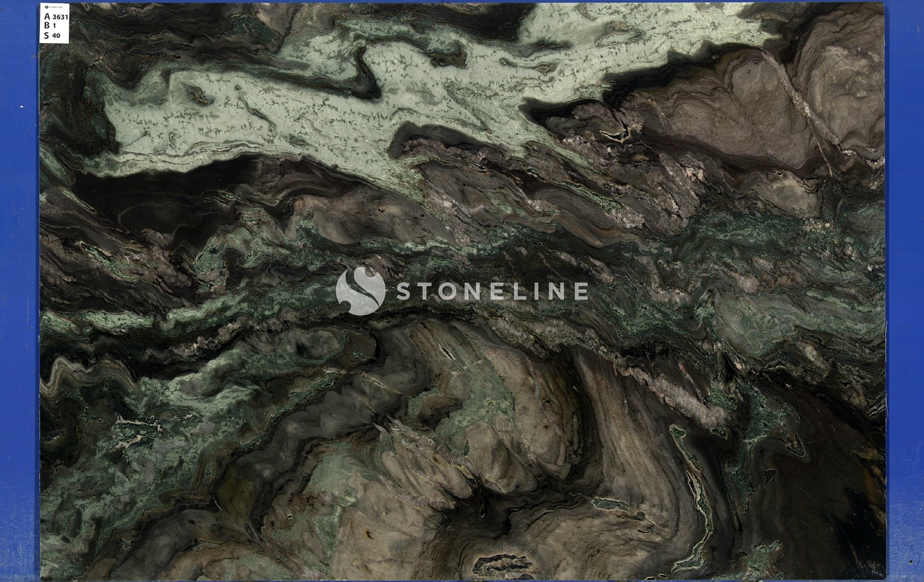Viewport: 924px width, 582px height.
Task: Click the first letter S of the STONELINE text
Action: tap(403, 291)
